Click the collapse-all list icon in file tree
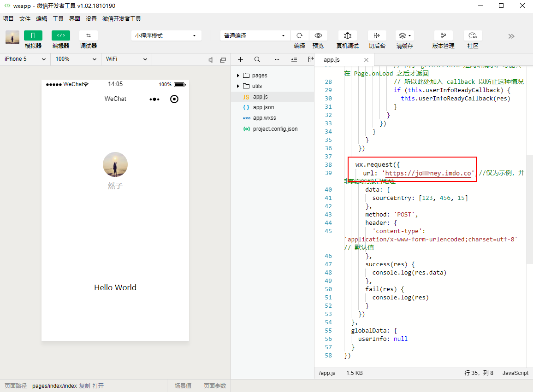 point(294,60)
